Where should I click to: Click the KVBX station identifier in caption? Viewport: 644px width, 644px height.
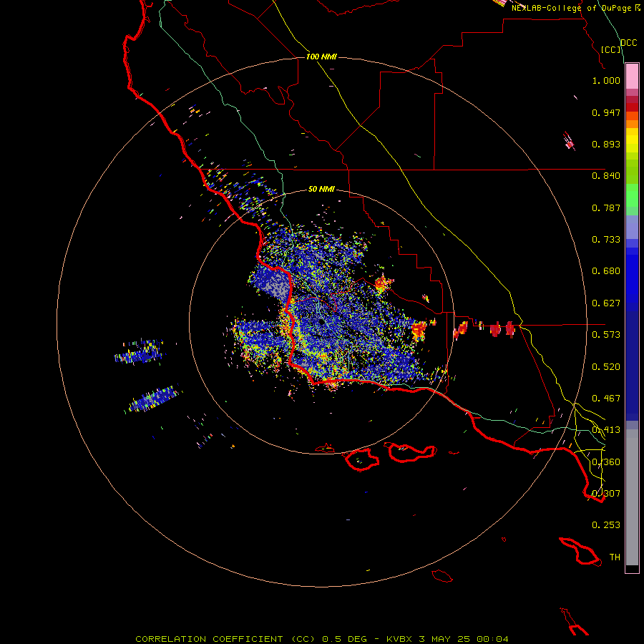pos(399,639)
